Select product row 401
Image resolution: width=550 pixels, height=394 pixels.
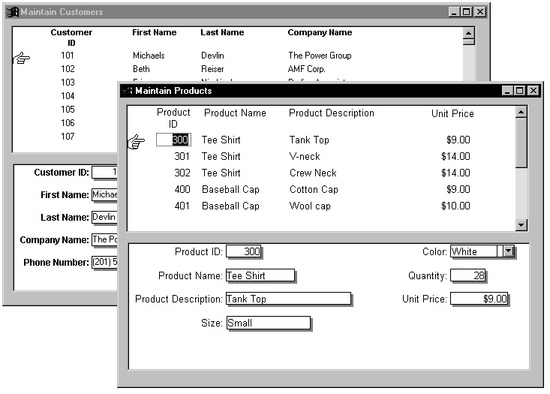[x=322, y=206]
